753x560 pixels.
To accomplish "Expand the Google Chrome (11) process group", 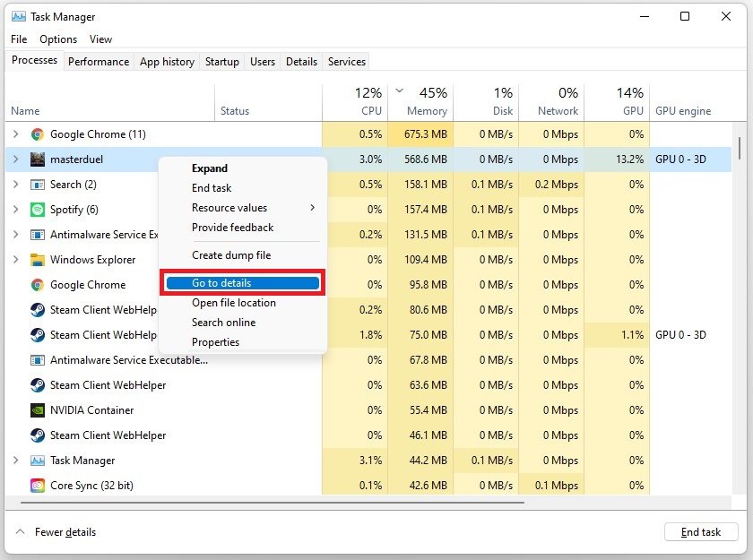I will [x=14, y=134].
